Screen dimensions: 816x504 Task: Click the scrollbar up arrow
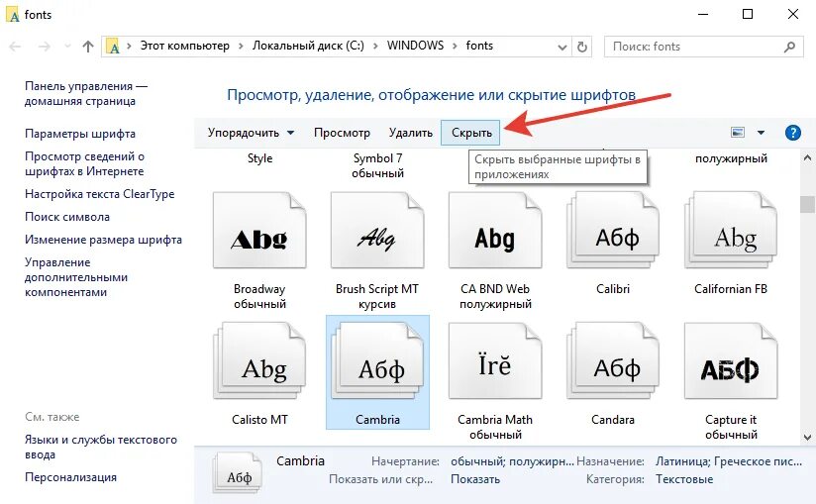(x=807, y=157)
